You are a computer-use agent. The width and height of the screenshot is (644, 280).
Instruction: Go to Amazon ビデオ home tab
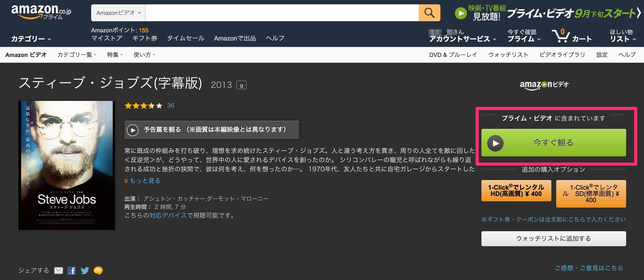click(x=26, y=55)
